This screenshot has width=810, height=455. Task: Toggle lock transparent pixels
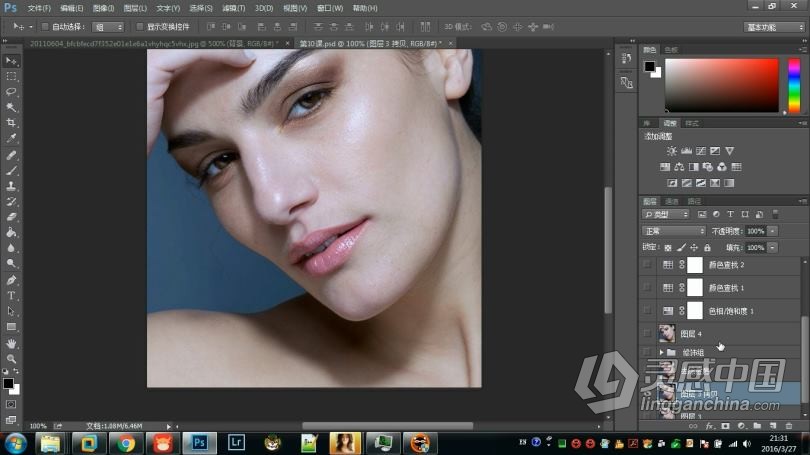click(668, 247)
